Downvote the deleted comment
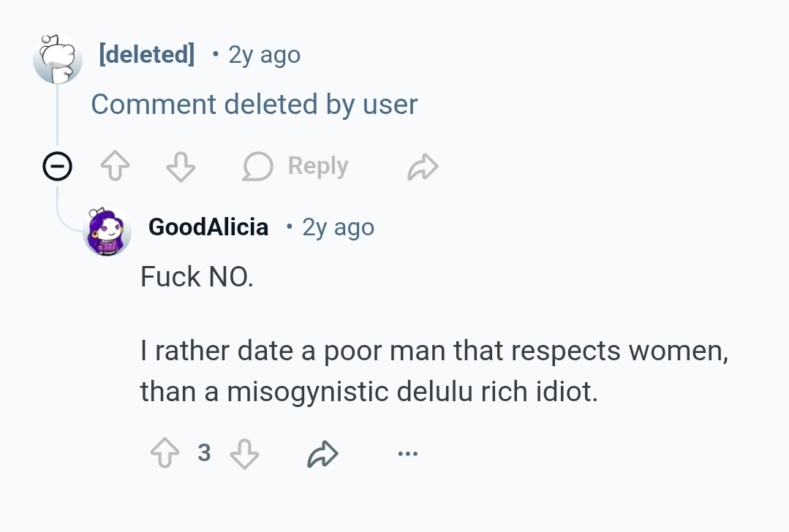The width and height of the screenshot is (789, 532). coord(181,168)
